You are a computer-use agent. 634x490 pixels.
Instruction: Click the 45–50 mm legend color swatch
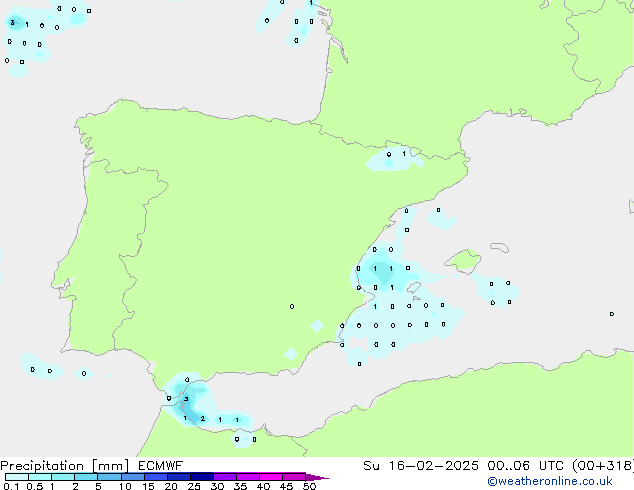pos(293,477)
